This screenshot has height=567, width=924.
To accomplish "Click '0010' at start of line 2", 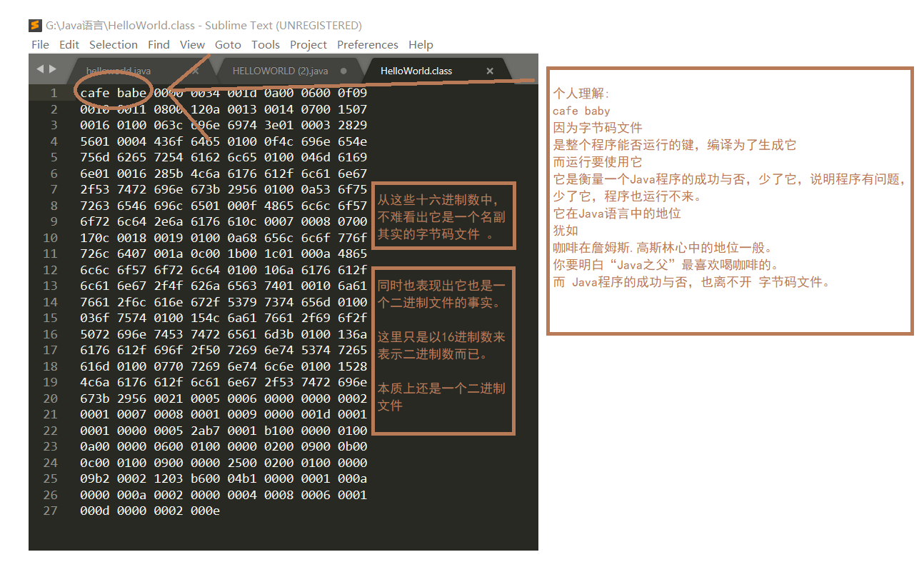I will [x=95, y=109].
